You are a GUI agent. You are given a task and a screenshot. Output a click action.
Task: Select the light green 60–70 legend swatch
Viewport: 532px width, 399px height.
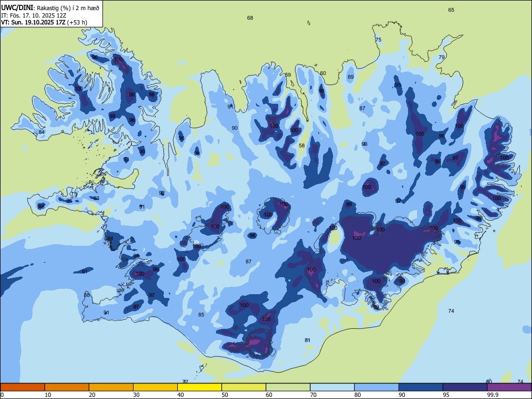pyautogui.click(x=288, y=387)
